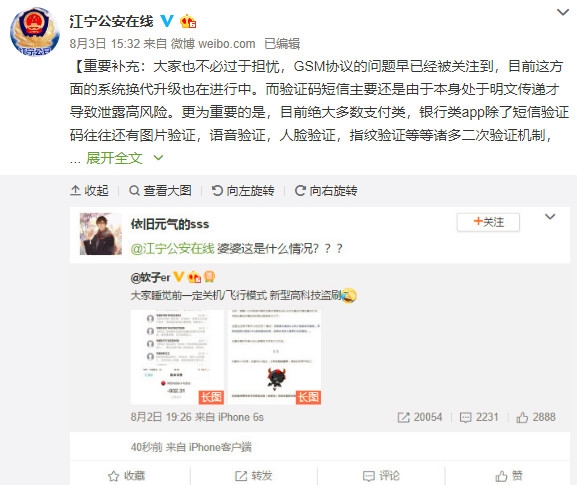577x485 pixels.
Task: View large image with 查看大图
Action: [160, 191]
